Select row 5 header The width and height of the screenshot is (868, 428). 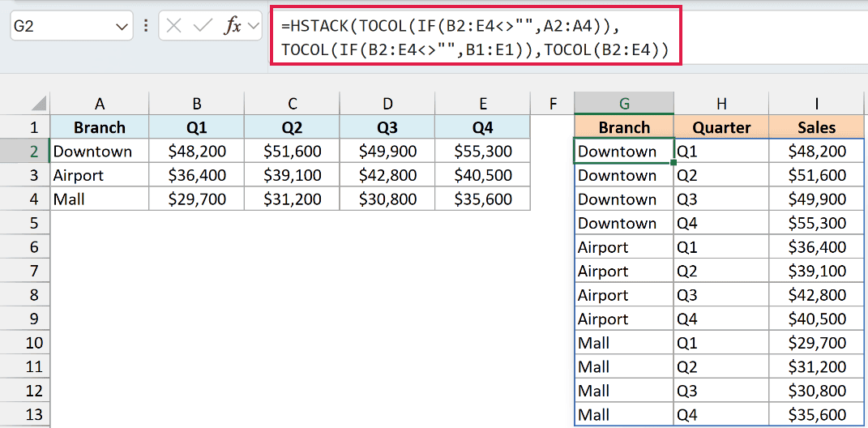[x=25, y=223]
